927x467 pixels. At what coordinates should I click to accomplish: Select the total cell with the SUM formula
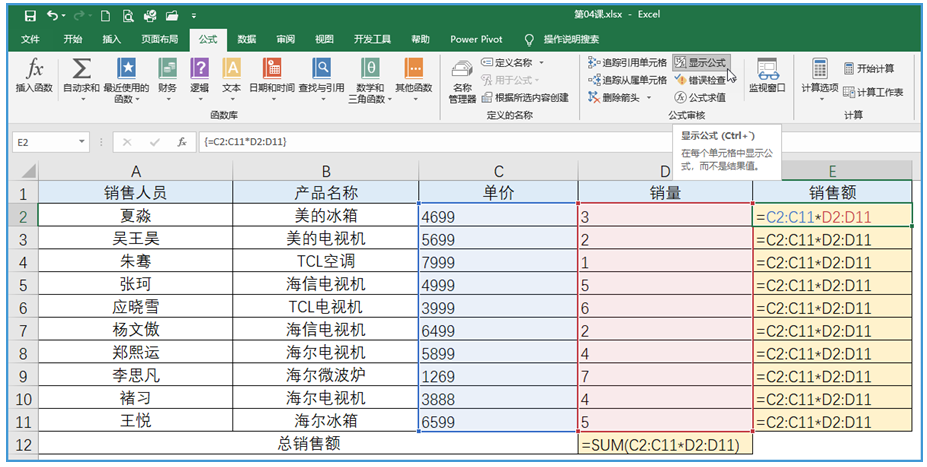pyautogui.click(x=665, y=445)
